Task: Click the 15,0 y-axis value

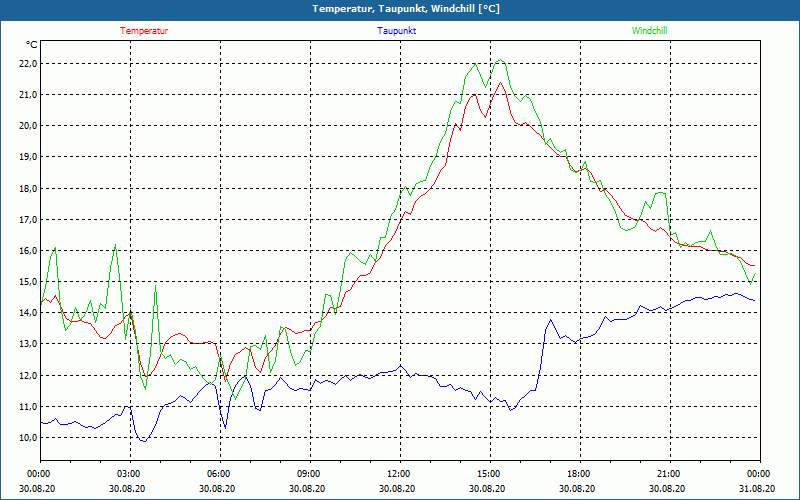Action: click(x=28, y=282)
